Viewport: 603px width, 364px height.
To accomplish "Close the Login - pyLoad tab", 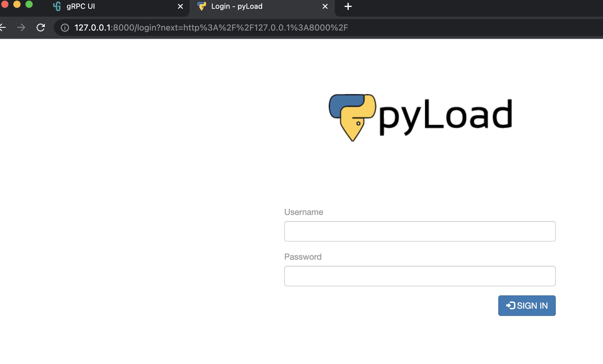I will point(325,6).
